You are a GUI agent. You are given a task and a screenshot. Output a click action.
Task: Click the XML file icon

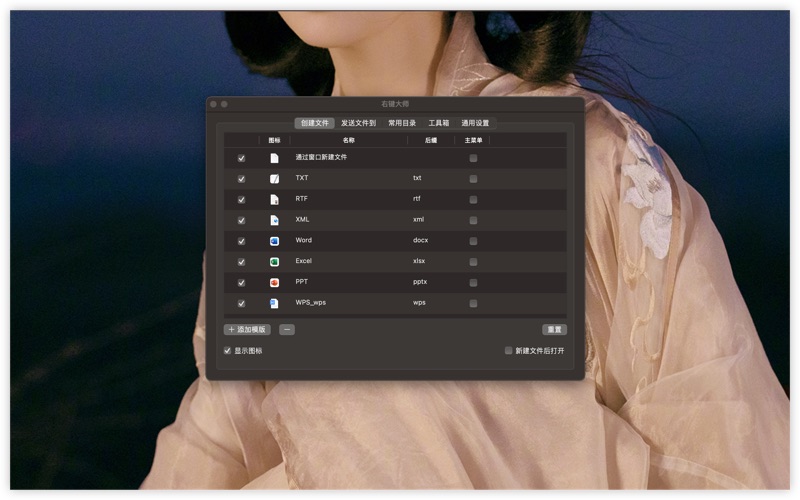click(x=274, y=220)
